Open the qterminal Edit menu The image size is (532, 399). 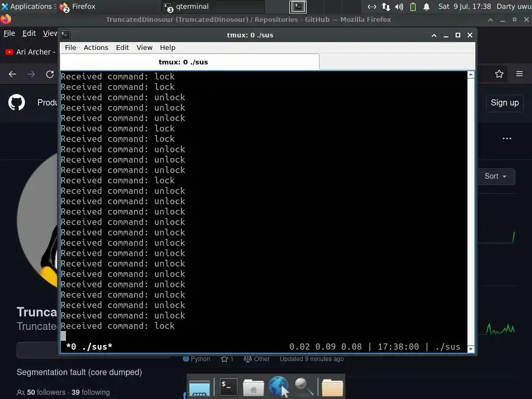tap(122, 47)
